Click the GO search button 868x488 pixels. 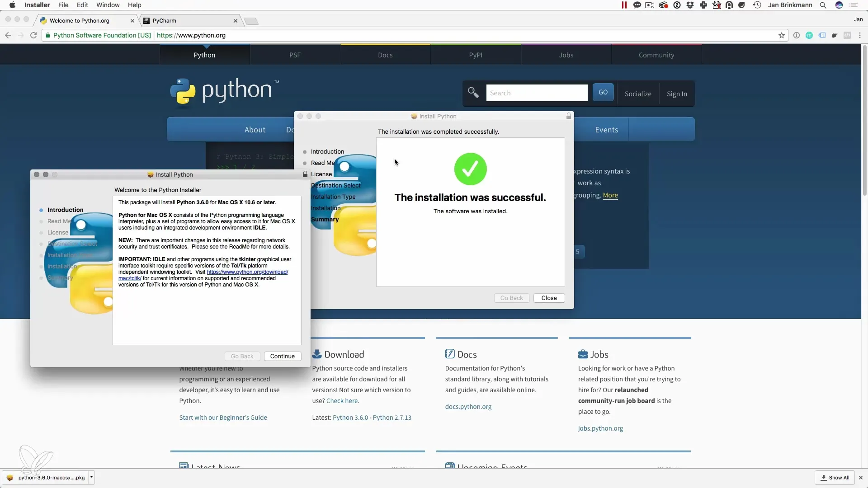603,92
